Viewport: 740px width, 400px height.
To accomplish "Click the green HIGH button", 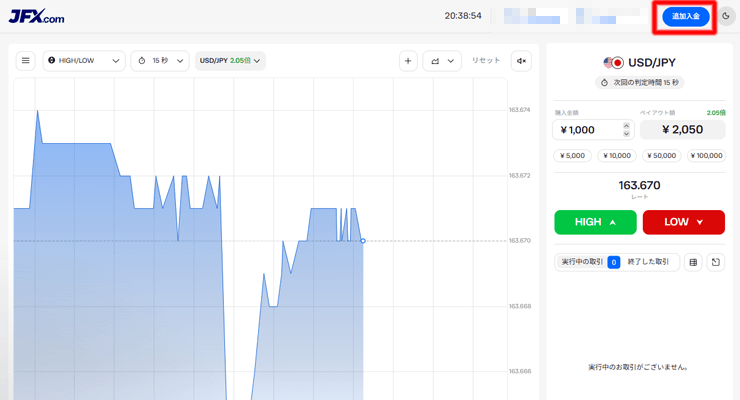I will tap(595, 222).
